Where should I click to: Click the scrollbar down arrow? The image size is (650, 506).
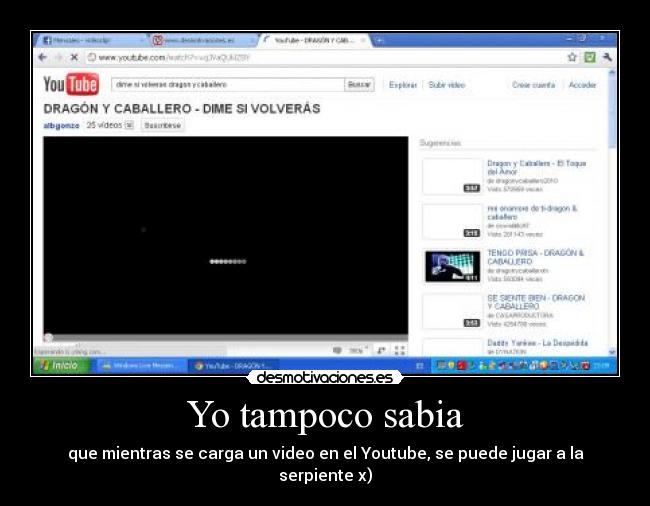coord(612,351)
